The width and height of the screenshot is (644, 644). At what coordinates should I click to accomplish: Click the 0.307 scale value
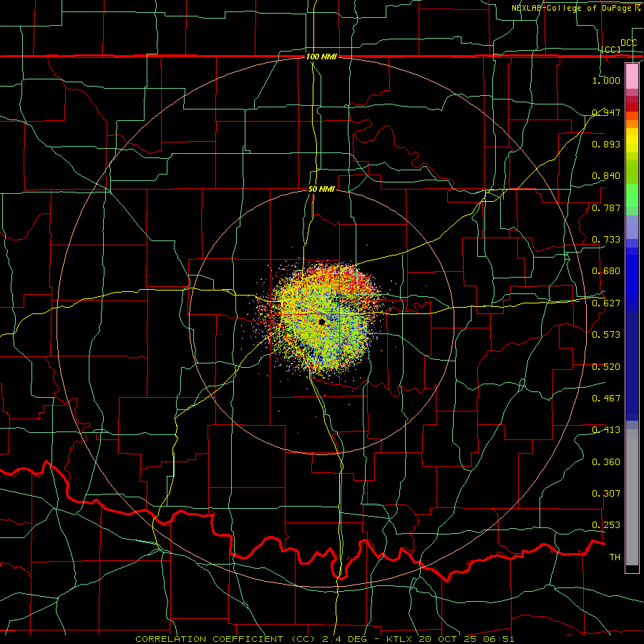(606, 493)
